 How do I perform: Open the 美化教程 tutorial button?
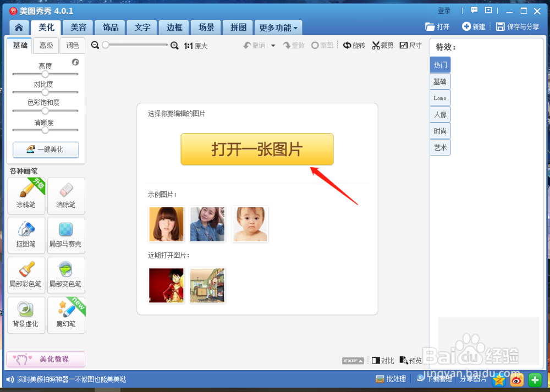pyautogui.click(x=46, y=359)
